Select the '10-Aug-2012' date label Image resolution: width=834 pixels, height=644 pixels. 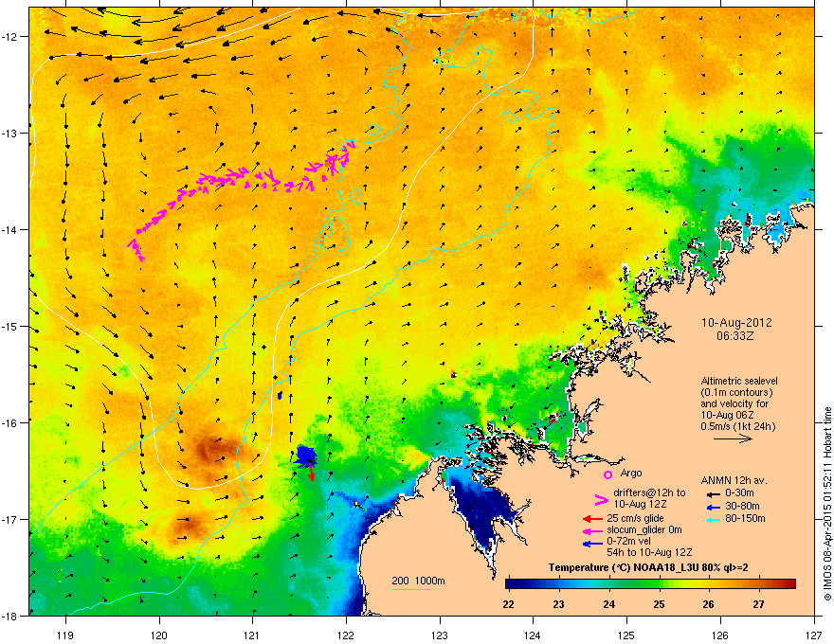click(736, 323)
